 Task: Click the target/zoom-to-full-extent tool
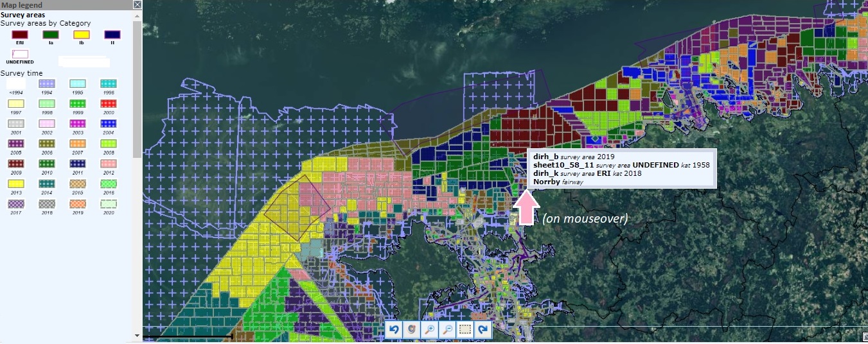point(412,330)
